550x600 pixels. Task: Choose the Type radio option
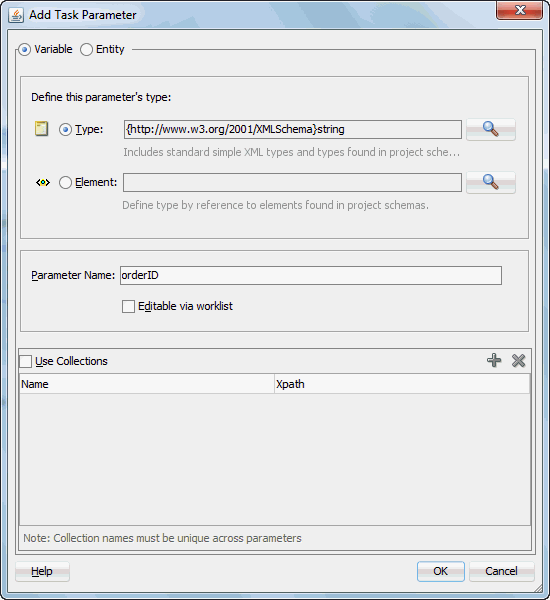pyautogui.click(x=65, y=130)
